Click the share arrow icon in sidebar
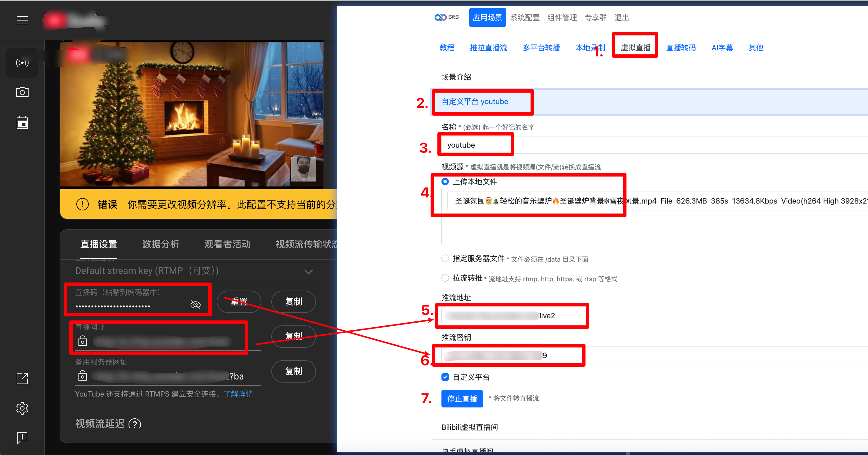Image resolution: width=868 pixels, height=455 pixels. [22, 379]
